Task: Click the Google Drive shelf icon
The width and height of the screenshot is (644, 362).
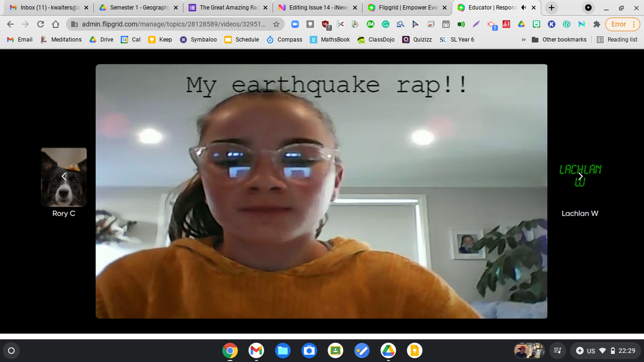Action: [387, 351]
